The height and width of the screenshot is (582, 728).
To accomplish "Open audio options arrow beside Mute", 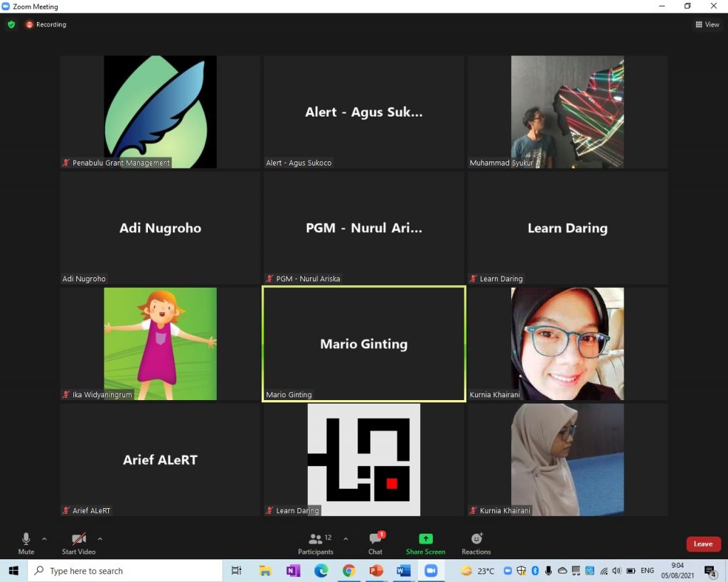I will (44, 539).
